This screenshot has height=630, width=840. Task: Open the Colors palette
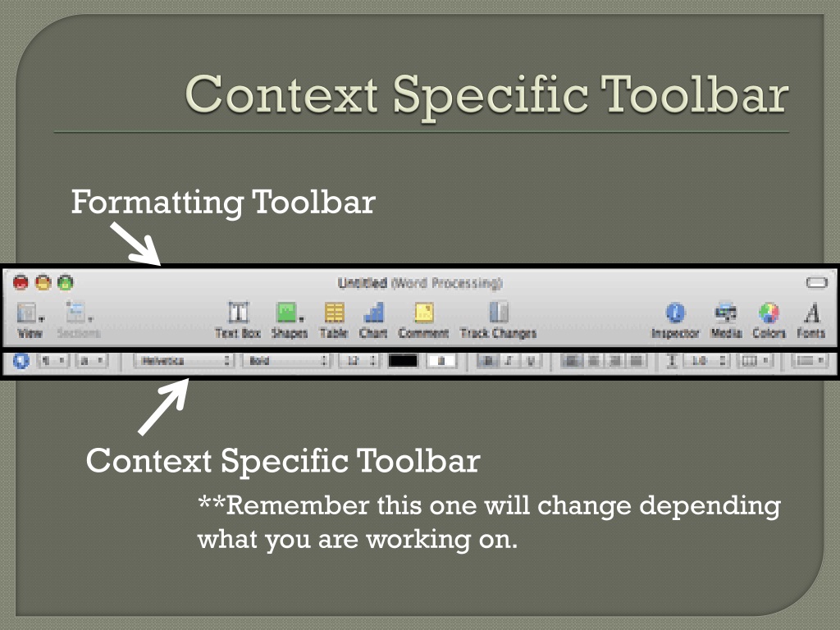coord(769,320)
